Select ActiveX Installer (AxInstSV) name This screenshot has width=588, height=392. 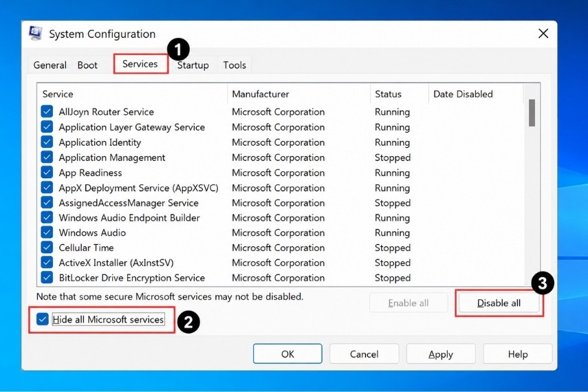pos(116,263)
